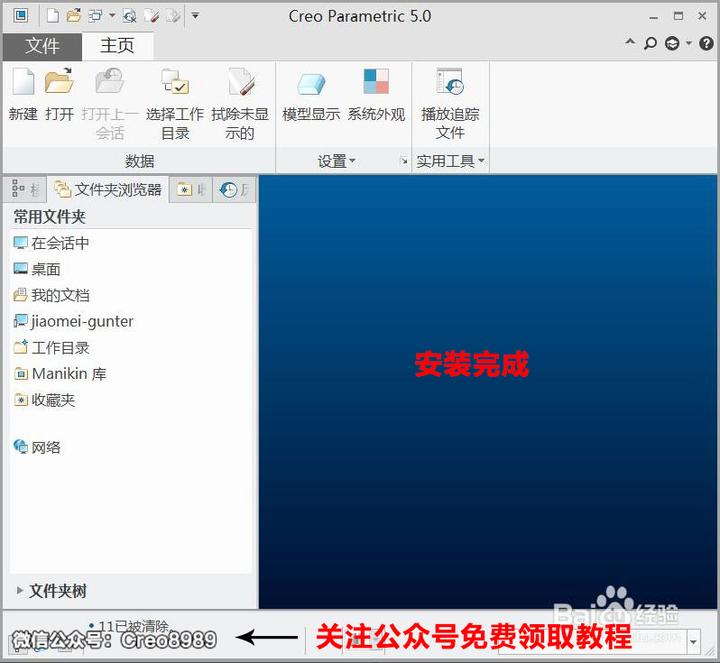Click 选择工作目录 in the ribbon
The height and width of the screenshot is (663, 720).
(175, 105)
